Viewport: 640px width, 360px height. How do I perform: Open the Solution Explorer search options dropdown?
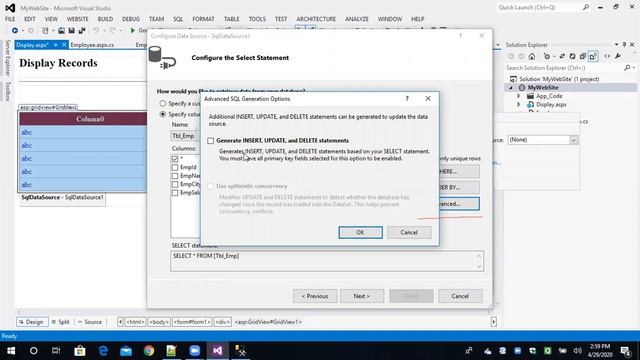click(634, 68)
